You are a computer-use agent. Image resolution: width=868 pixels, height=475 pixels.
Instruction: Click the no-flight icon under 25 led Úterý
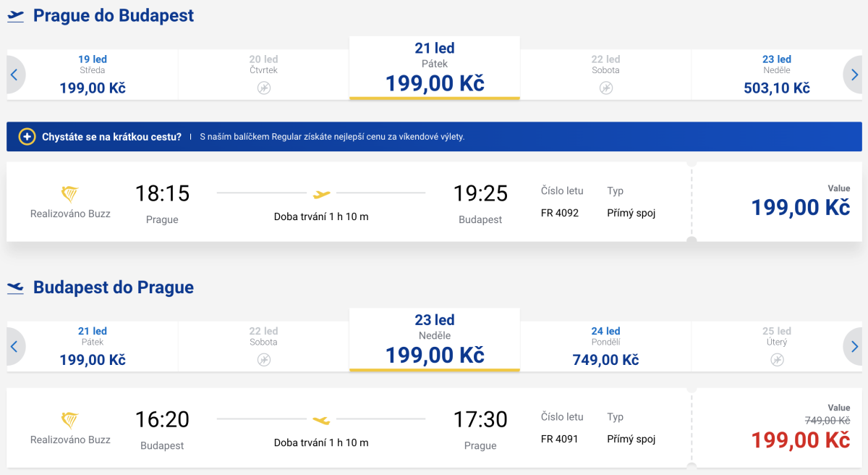pyautogui.click(x=777, y=360)
